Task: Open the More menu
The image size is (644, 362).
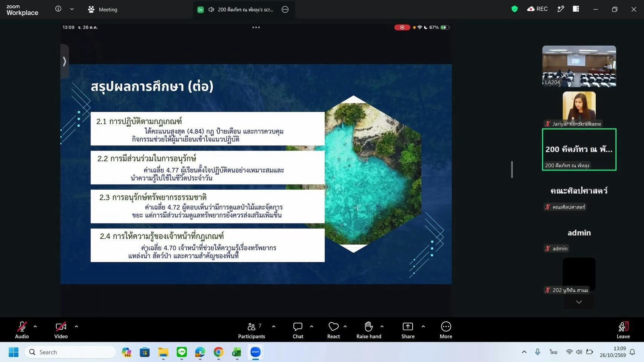Action: [x=446, y=330]
